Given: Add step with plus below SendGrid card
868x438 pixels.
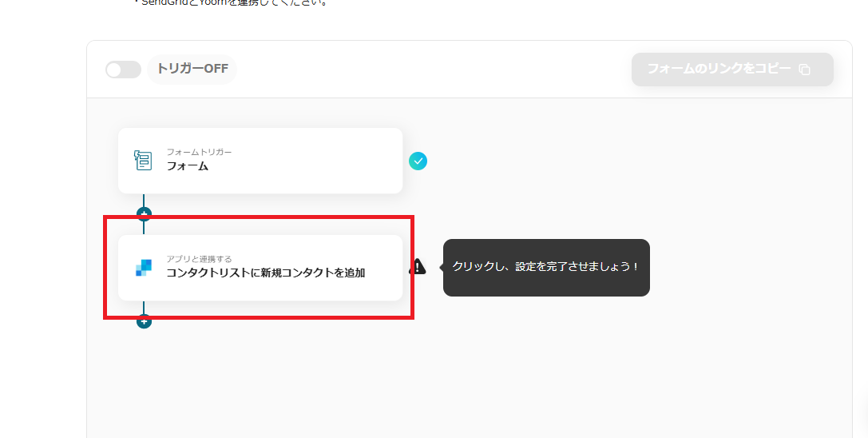Looking at the screenshot, I should tap(144, 321).
